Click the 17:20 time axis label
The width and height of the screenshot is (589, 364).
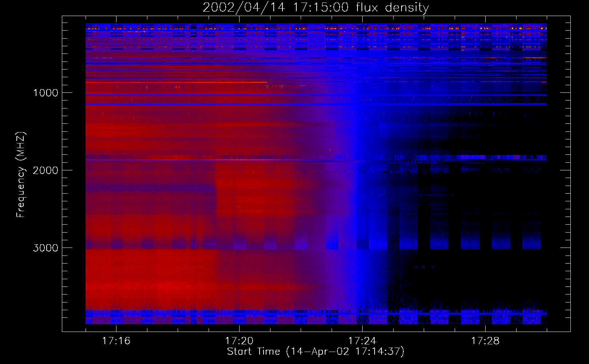[x=239, y=341]
